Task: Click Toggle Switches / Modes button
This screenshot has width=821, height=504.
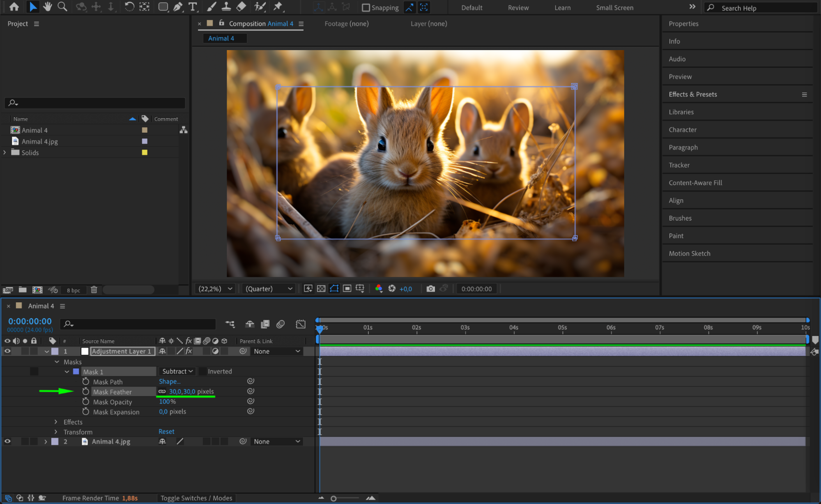Action: point(196,498)
